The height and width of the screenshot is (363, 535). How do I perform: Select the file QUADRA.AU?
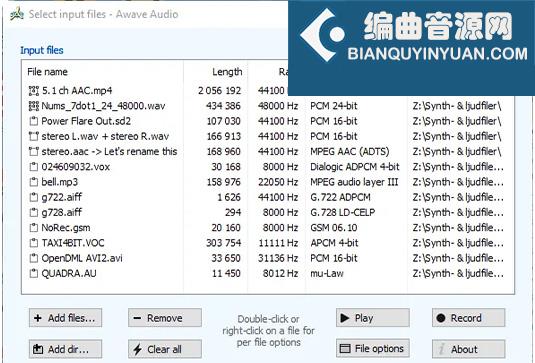pyautogui.click(x=69, y=273)
